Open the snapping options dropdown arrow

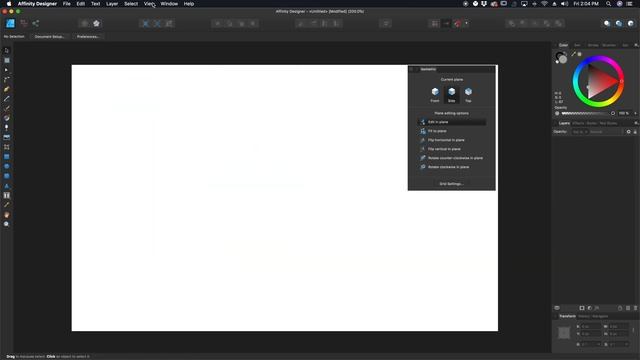pos(467,23)
